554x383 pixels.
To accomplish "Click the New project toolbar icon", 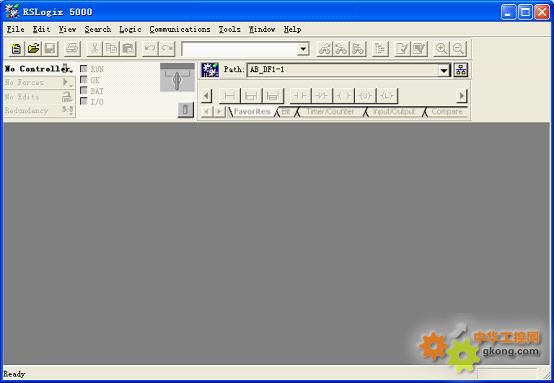I will (x=16, y=48).
